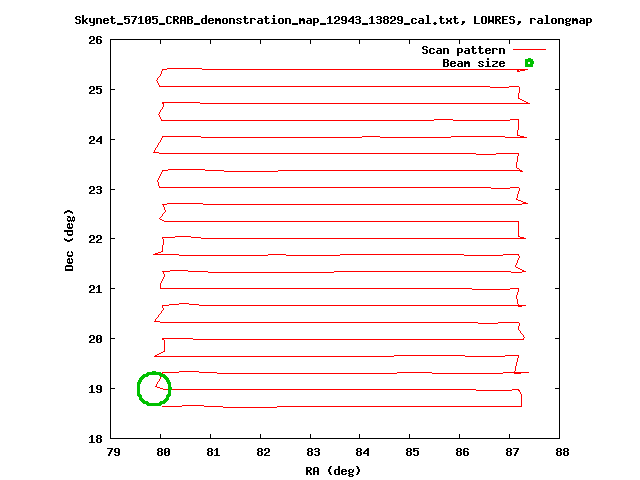Click the RA axis tick label "82"
This screenshot has width=640, height=480.
pyautogui.click(x=263, y=452)
